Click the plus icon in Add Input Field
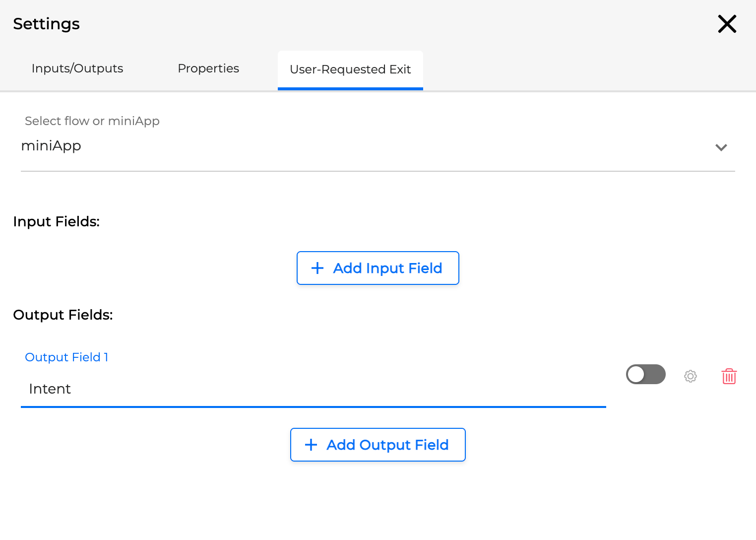Screen dimensions: 756x540 click(x=317, y=268)
